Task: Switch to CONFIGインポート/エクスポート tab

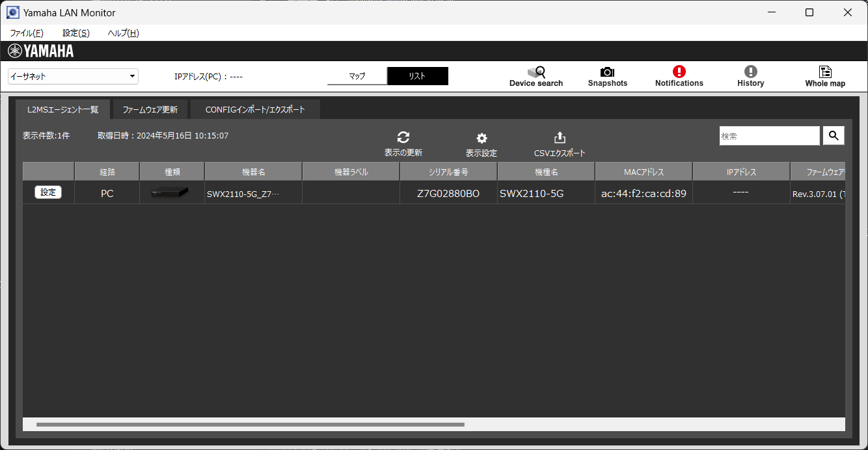Action: 255,110
